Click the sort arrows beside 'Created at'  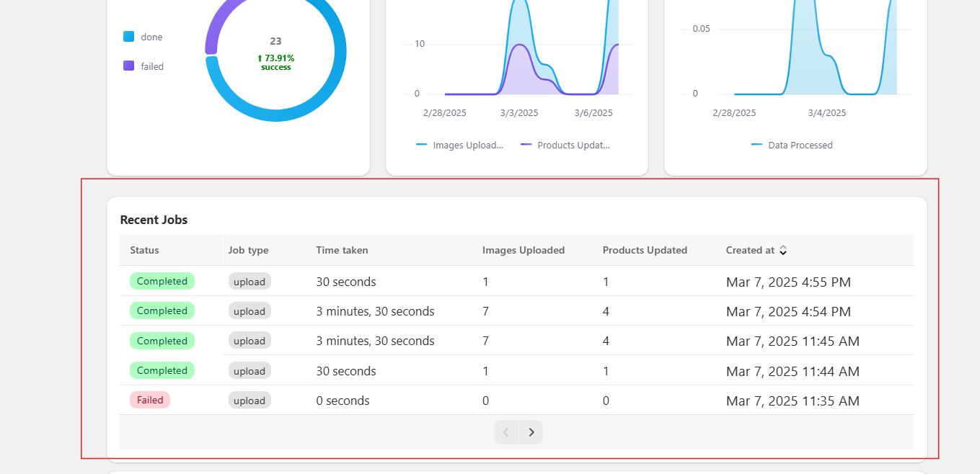(783, 250)
